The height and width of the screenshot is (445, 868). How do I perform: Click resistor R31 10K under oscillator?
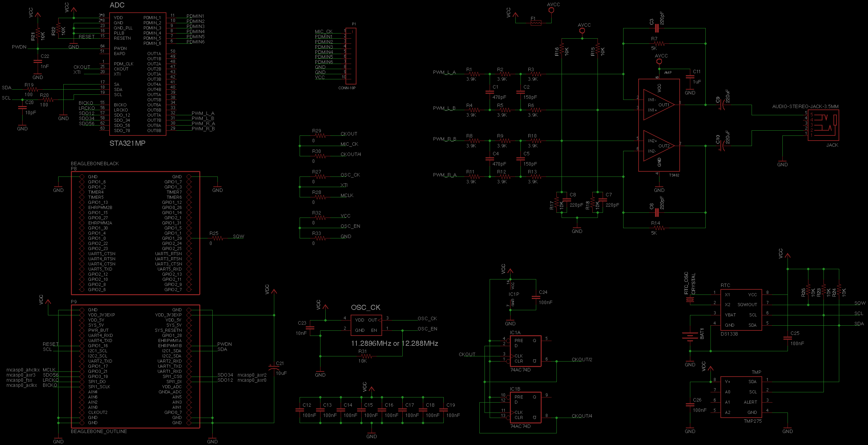click(x=366, y=356)
